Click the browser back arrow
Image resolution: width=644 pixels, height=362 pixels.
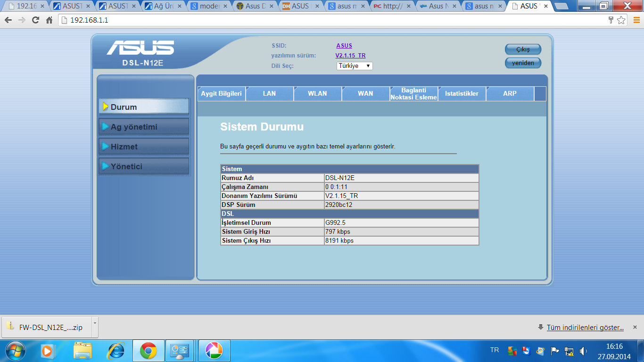click(8, 20)
